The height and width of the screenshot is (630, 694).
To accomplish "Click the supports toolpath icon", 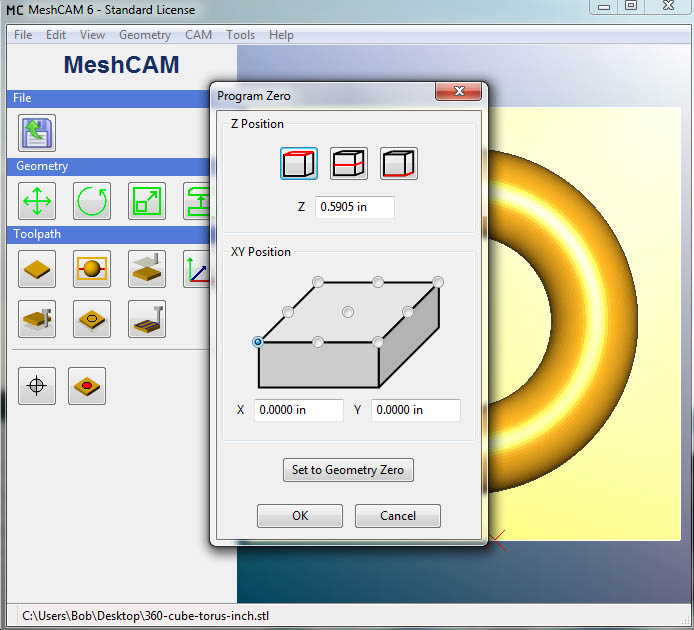I will (37, 319).
